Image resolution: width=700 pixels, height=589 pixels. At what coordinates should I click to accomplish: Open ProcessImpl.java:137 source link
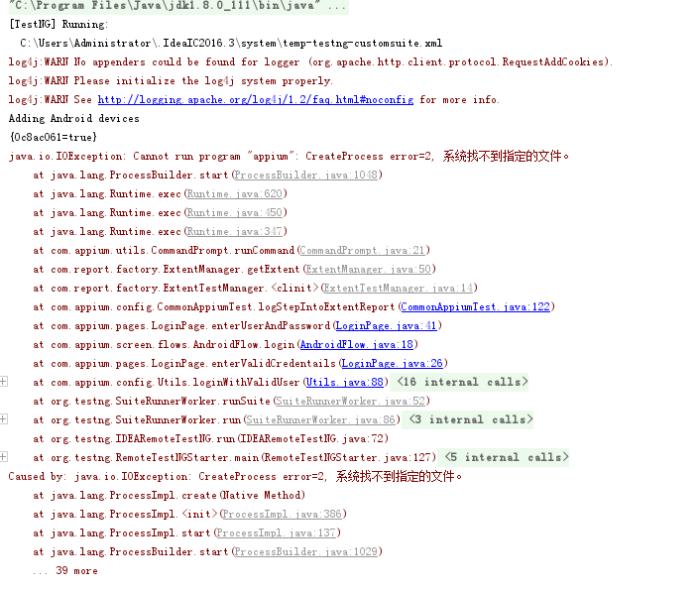coord(277,532)
